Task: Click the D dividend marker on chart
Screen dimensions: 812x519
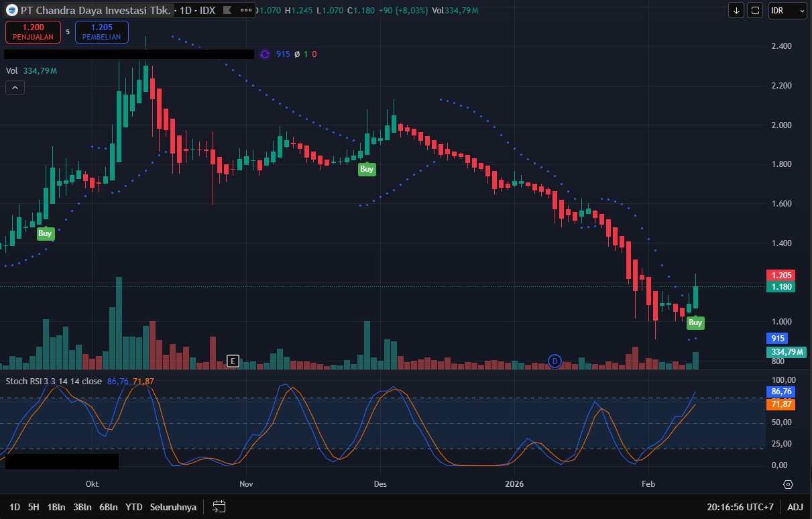Action: pos(555,361)
